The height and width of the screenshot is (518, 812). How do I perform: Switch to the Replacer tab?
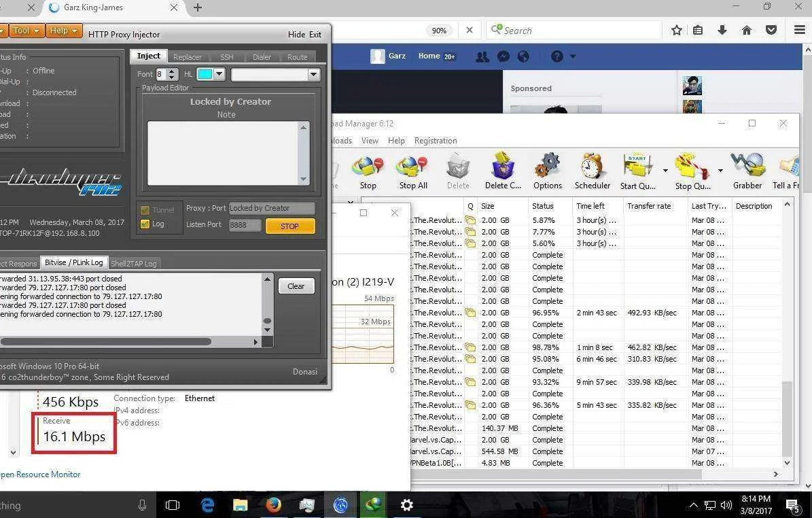[188, 57]
